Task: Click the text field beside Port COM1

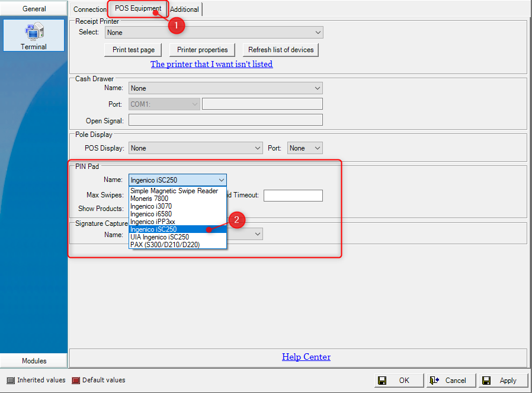Action: 262,104
